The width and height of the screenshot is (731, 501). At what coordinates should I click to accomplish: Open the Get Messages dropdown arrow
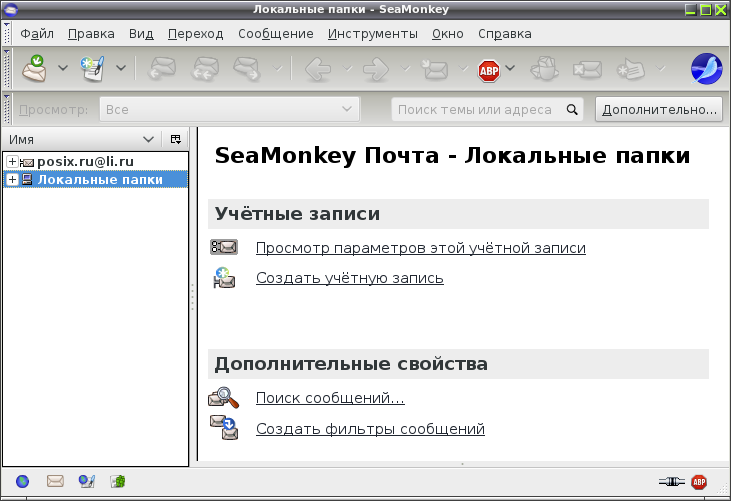coord(63,69)
